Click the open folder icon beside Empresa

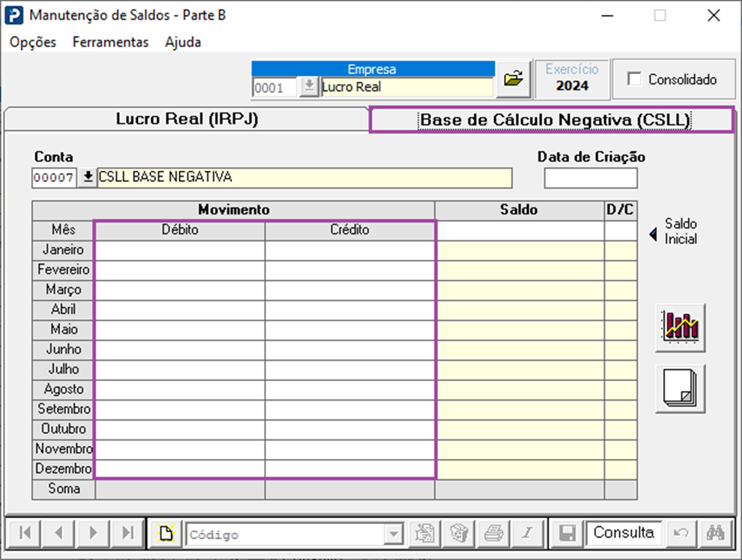[514, 79]
